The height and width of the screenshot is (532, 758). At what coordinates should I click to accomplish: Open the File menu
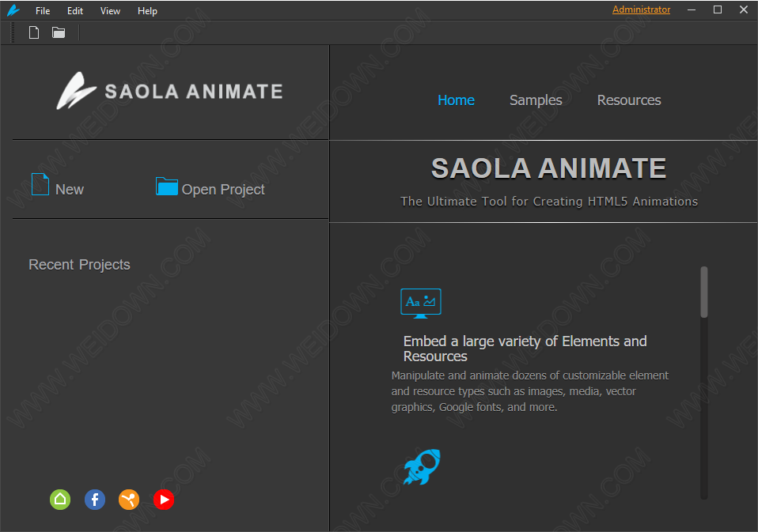click(x=43, y=10)
